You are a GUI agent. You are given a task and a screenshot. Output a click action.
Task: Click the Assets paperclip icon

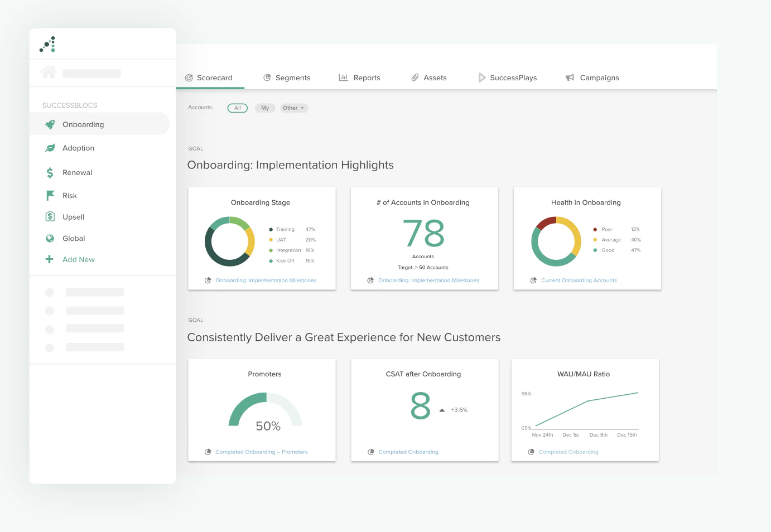(415, 78)
